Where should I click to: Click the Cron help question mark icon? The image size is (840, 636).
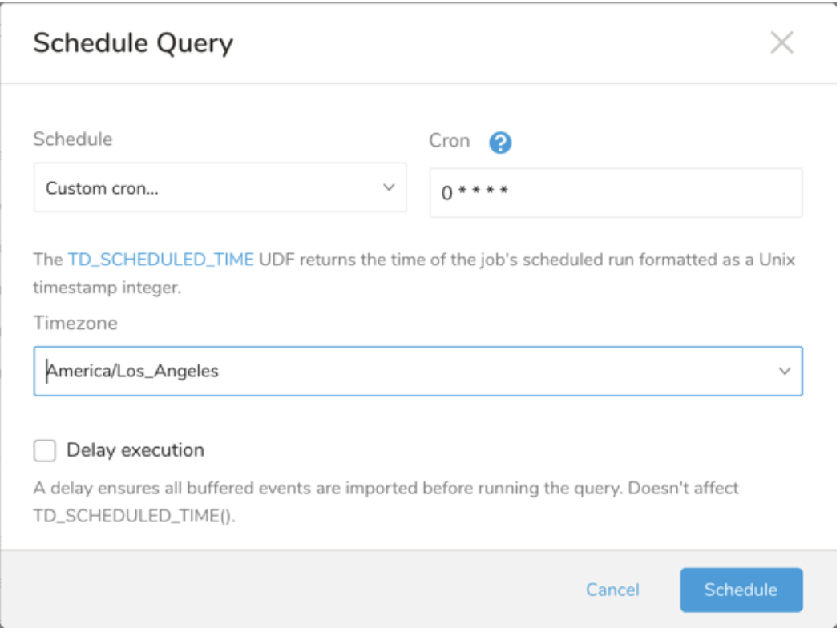click(501, 143)
